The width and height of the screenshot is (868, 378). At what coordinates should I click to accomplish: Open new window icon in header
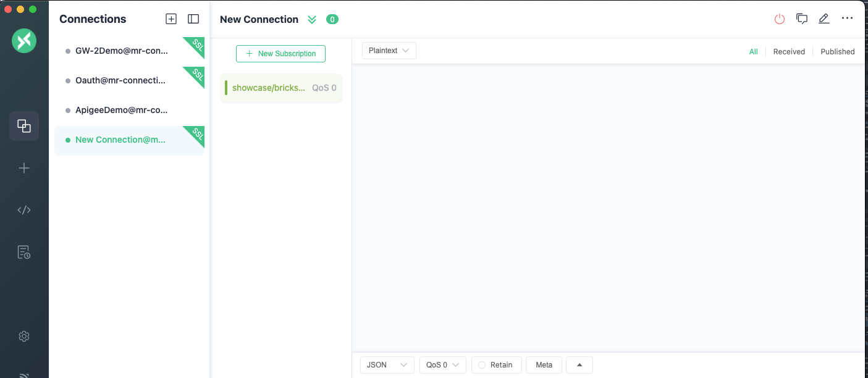pyautogui.click(x=802, y=19)
